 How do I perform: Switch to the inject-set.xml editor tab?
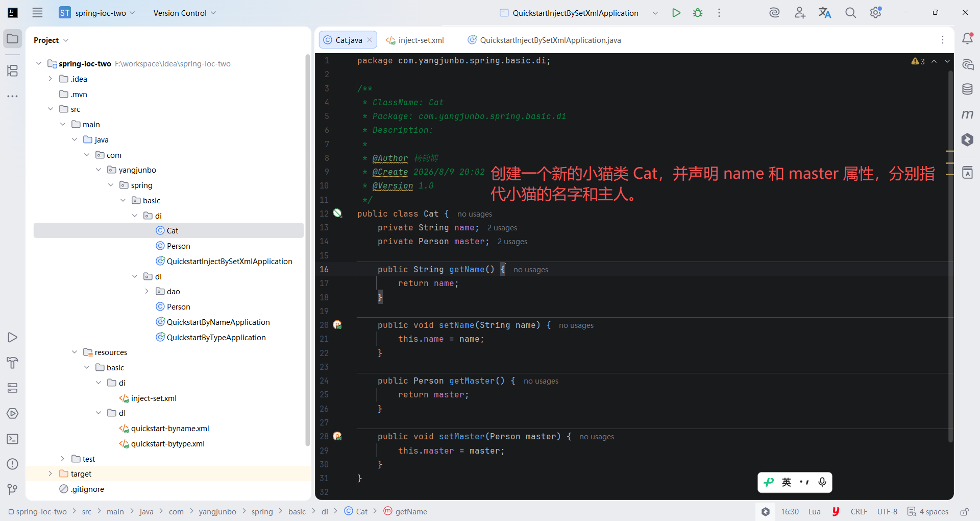415,40
